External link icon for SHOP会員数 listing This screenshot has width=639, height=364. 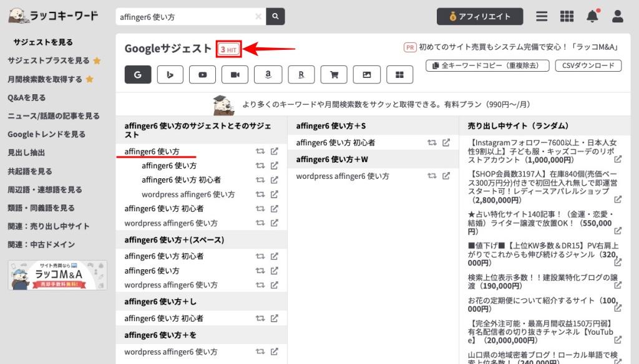(x=618, y=199)
